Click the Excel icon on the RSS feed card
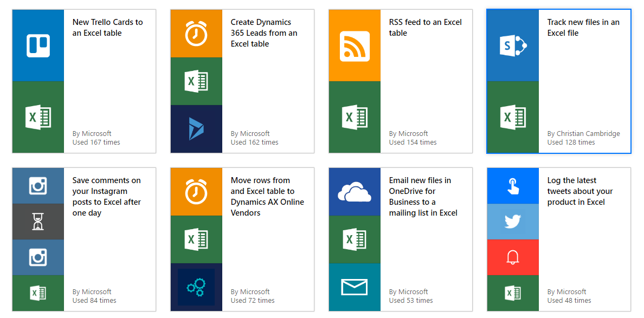 pyautogui.click(x=355, y=117)
